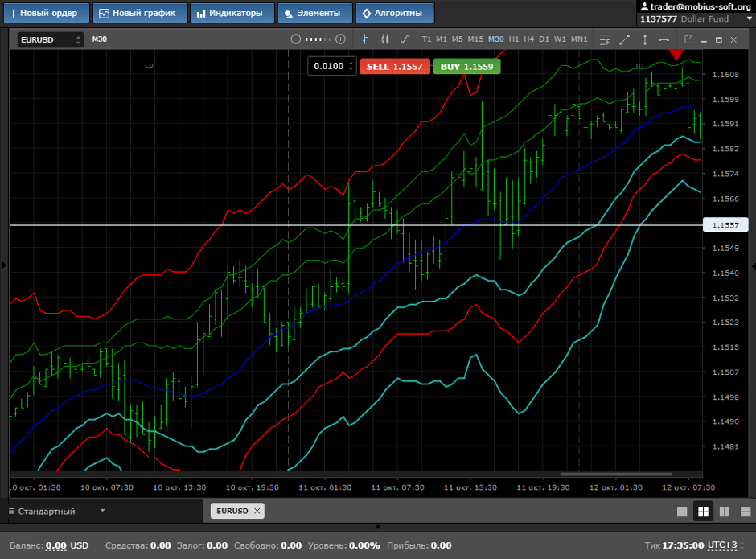Expand the bottom panel with up arrow
Viewport: 756px width, 559px height.
tap(378, 527)
